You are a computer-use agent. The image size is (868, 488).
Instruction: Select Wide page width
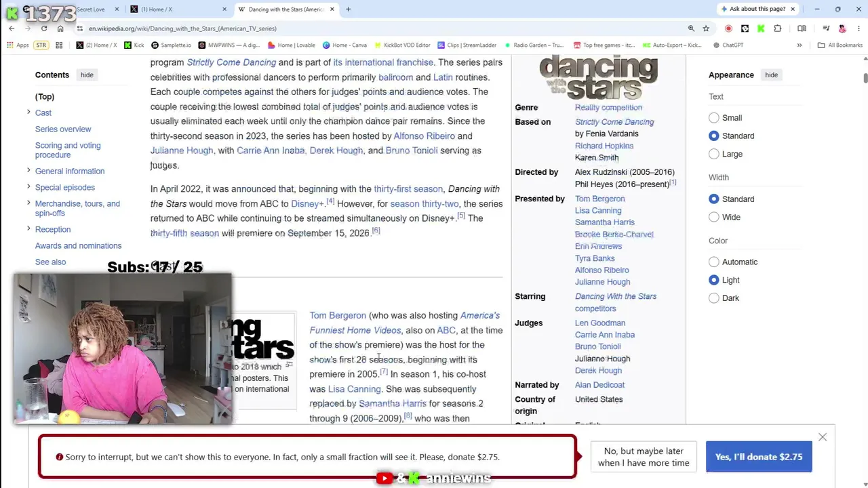pyautogui.click(x=714, y=218)
